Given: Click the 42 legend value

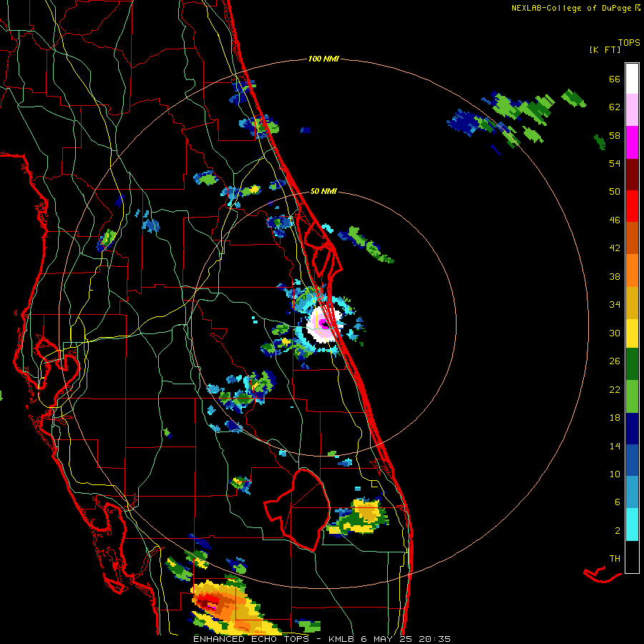Looking at the screenshot, I should coord(615,248).
